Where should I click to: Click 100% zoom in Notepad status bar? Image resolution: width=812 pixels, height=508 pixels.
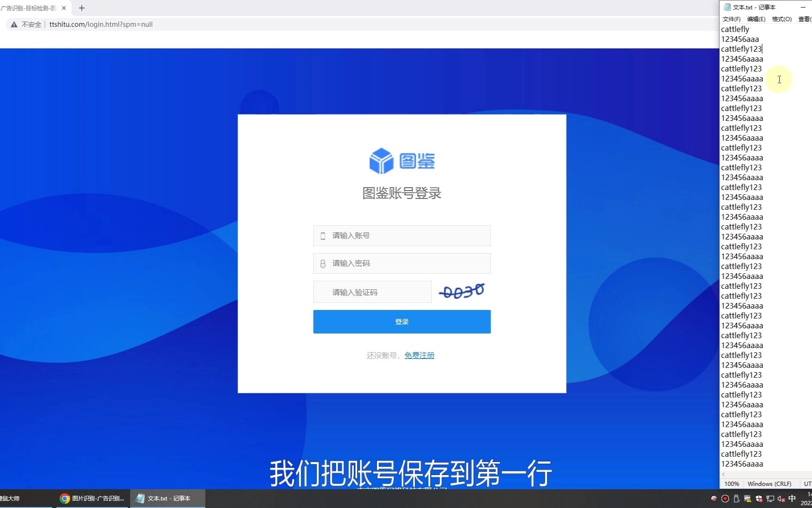(x=732, y=484)
